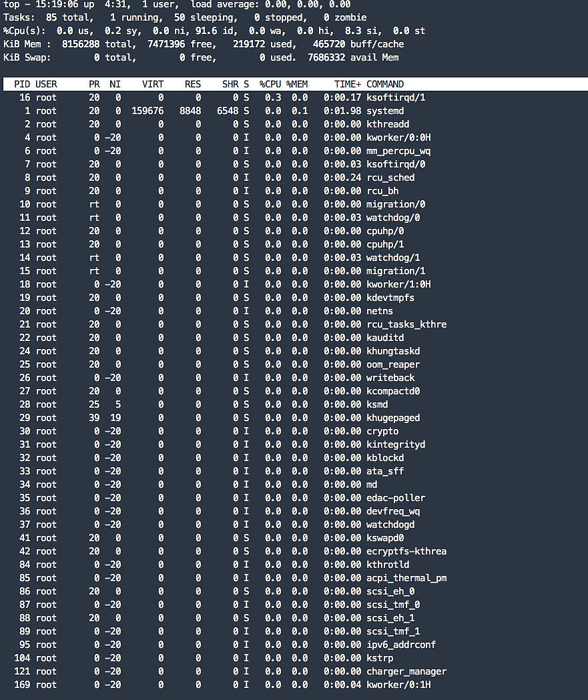
Task: Click the COMMAND column header
Action: (385, 84)
